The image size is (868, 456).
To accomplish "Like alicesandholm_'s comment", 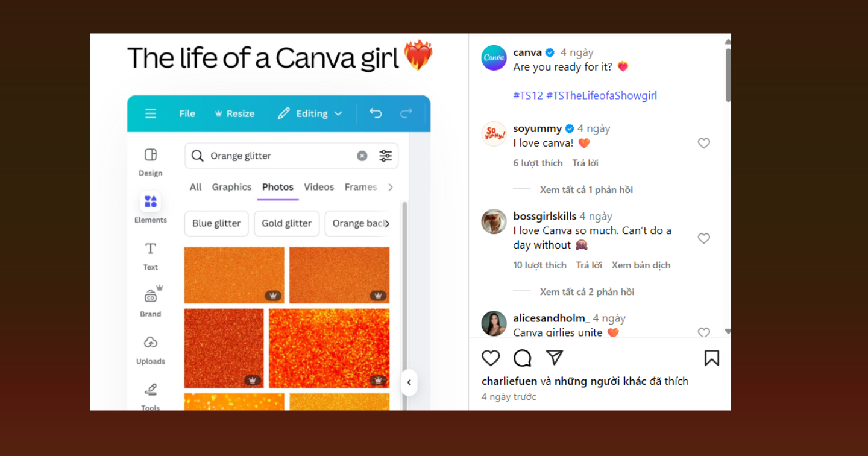I will pos(703,332).
